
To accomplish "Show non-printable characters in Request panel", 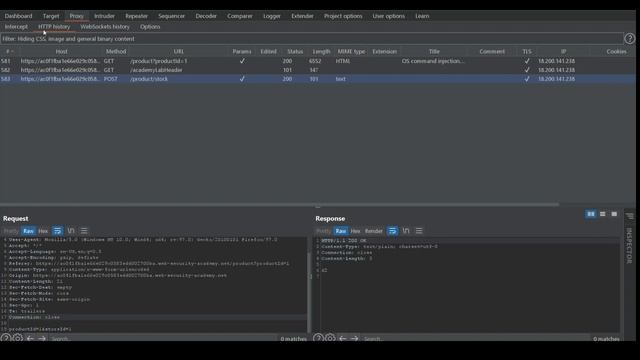I will coord(71,231).
